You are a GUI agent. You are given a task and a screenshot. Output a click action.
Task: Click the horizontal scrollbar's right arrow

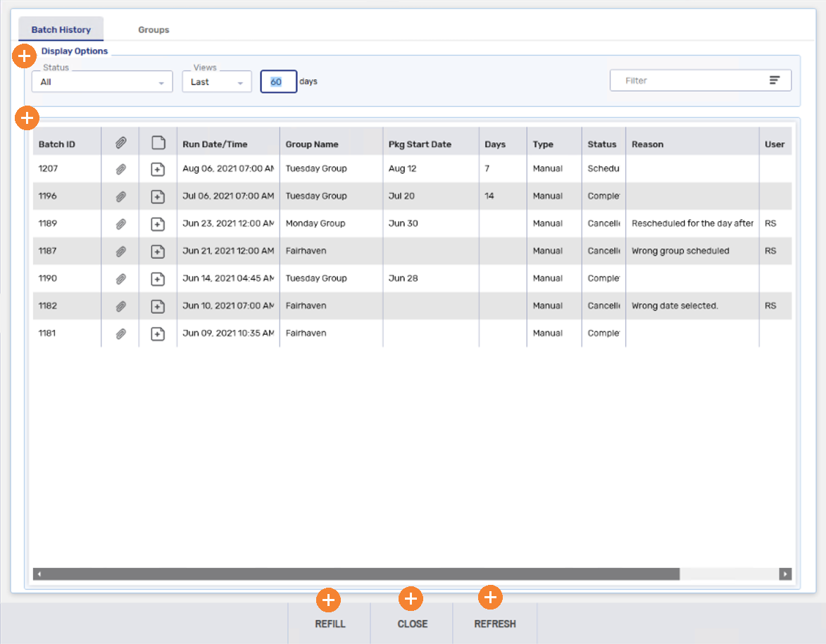(x=786, y=574)
